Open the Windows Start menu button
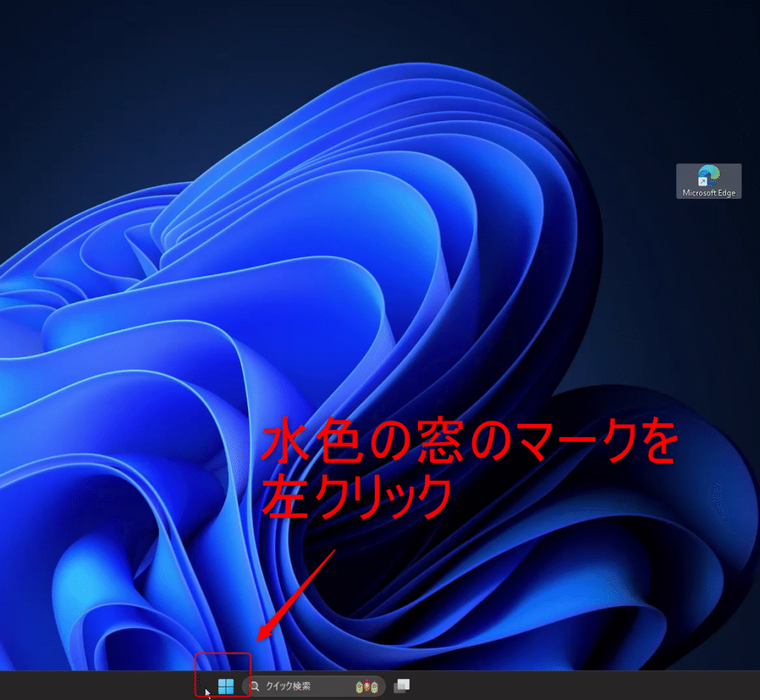Image resolution: width=760 pixels, height=700 pixels. (x=226, y=686)
